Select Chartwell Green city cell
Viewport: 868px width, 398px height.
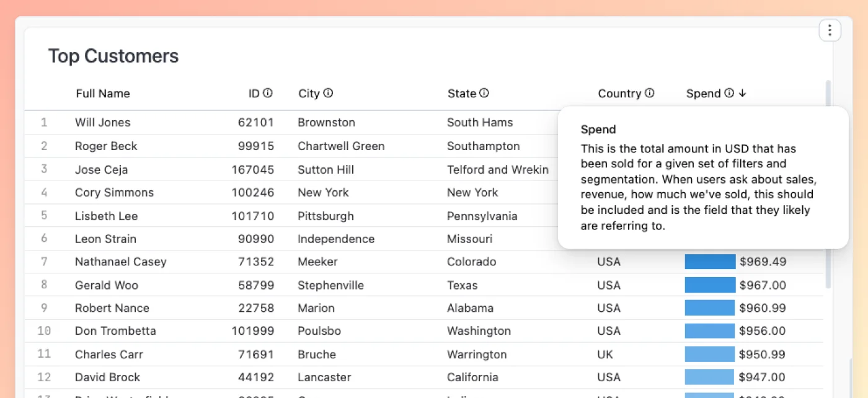[x=341, y=146]
